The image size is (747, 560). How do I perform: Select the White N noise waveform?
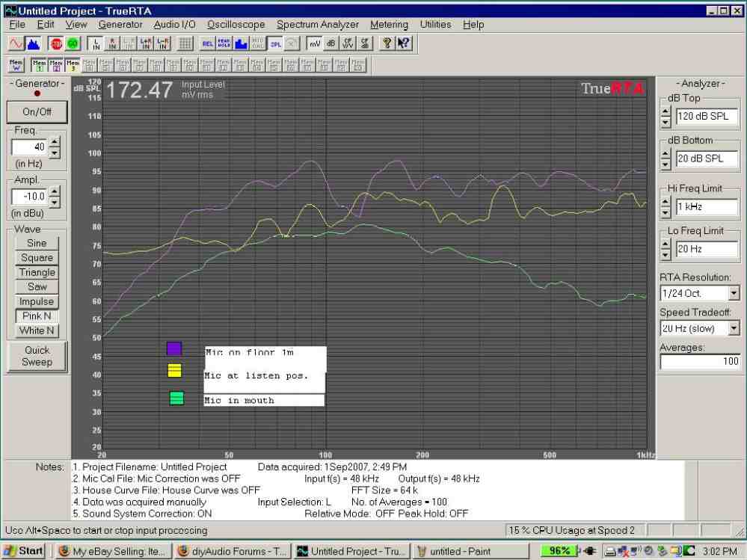37,330
